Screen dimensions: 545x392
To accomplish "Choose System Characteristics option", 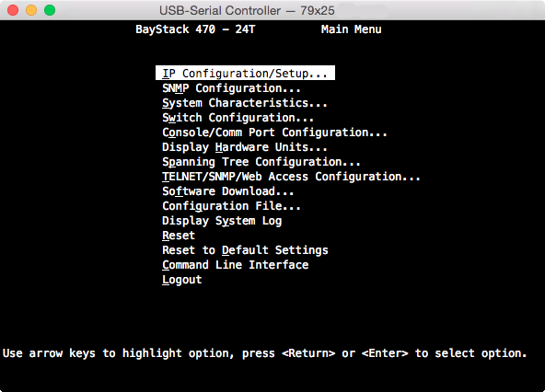I will (245, 103).
